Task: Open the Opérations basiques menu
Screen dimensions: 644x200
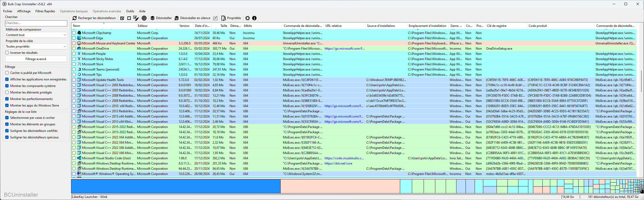Action: coord(74,11)
